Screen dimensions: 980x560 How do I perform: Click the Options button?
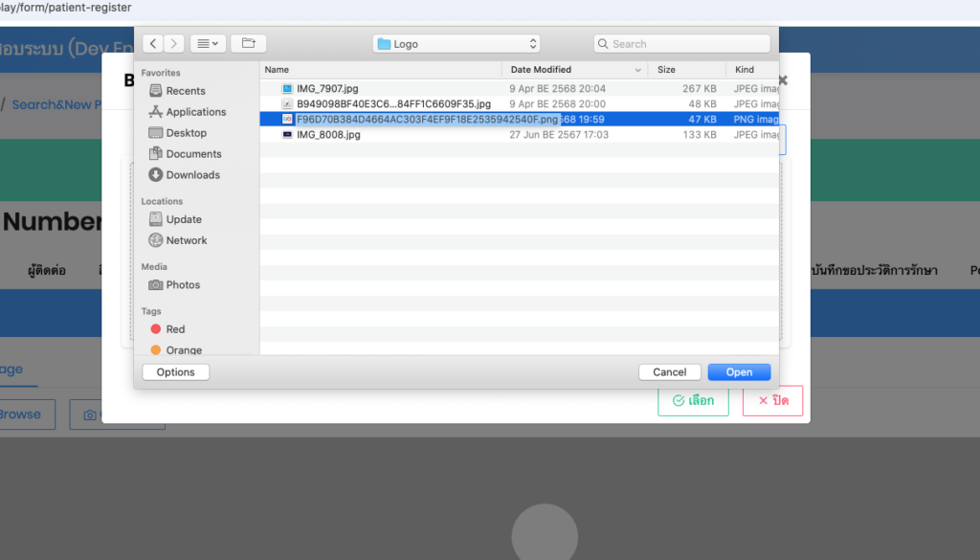175,372
